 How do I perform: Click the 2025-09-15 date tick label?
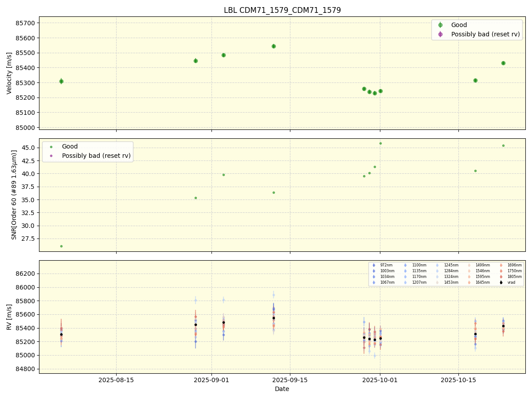point(290,380)
